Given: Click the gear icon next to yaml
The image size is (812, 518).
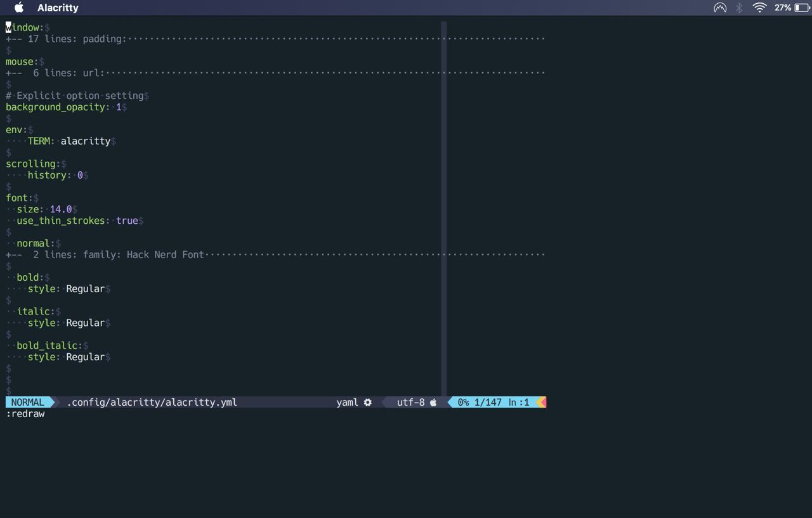Looking at the screenshot, I should [x=368, y=402].
